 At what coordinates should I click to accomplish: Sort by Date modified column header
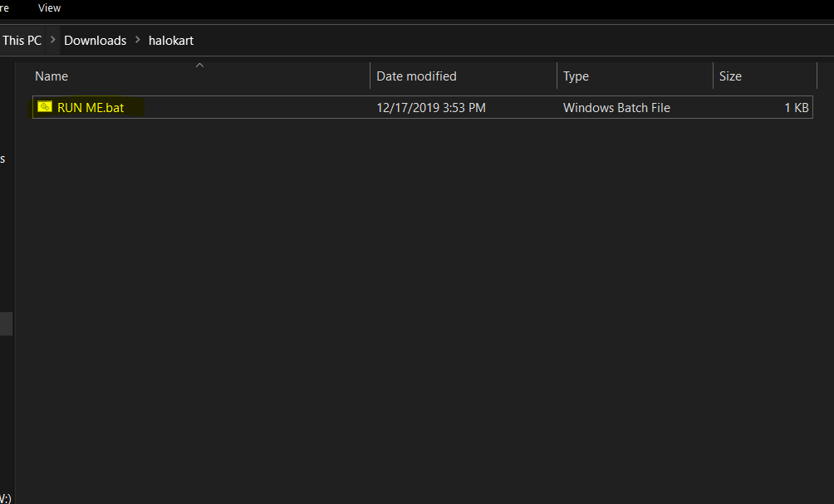pyautogui.click(x=416, y=76)
